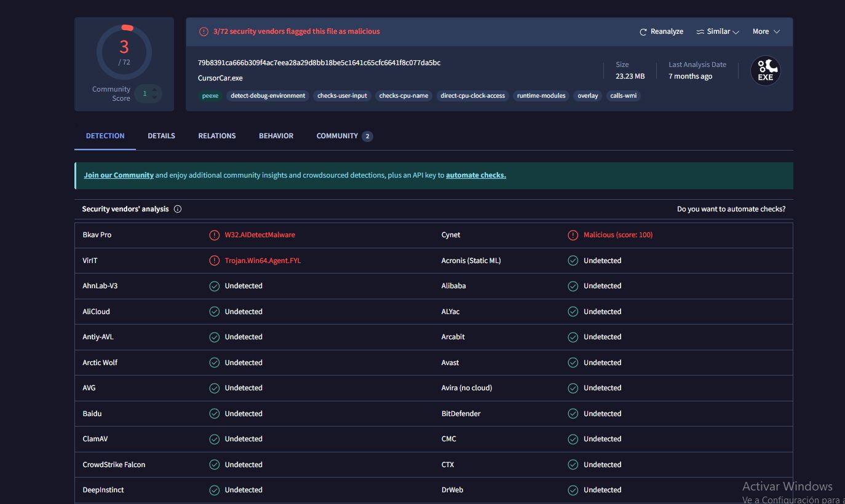Click the check icon in AhnLab-V3 row
Screen dimensions: 845x504
tap(214, 286)
